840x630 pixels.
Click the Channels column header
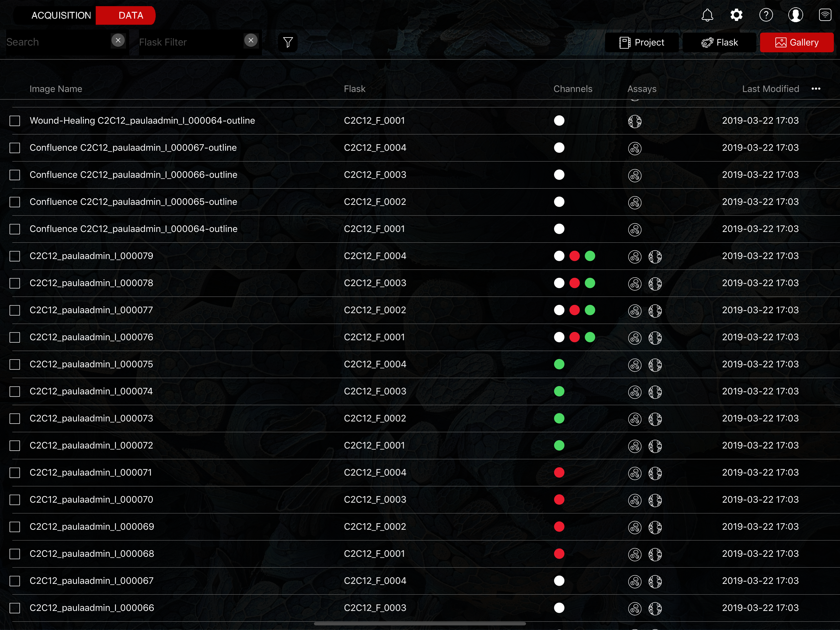coord(573,89)
